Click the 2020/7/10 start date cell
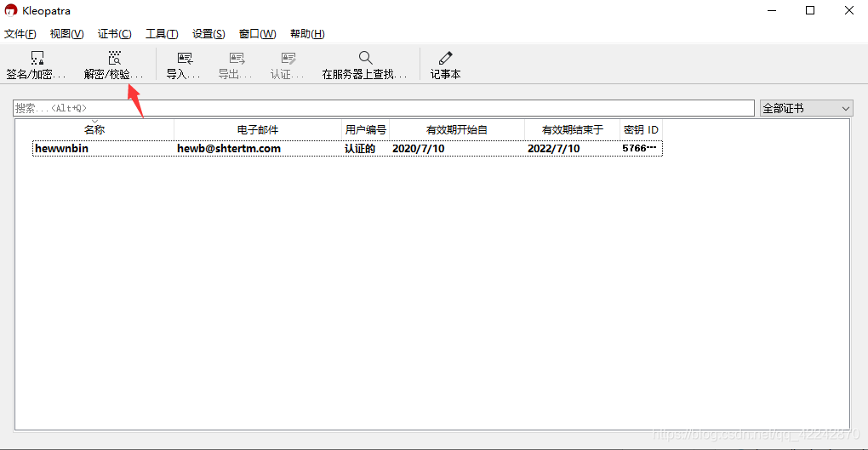 (419, 148)
